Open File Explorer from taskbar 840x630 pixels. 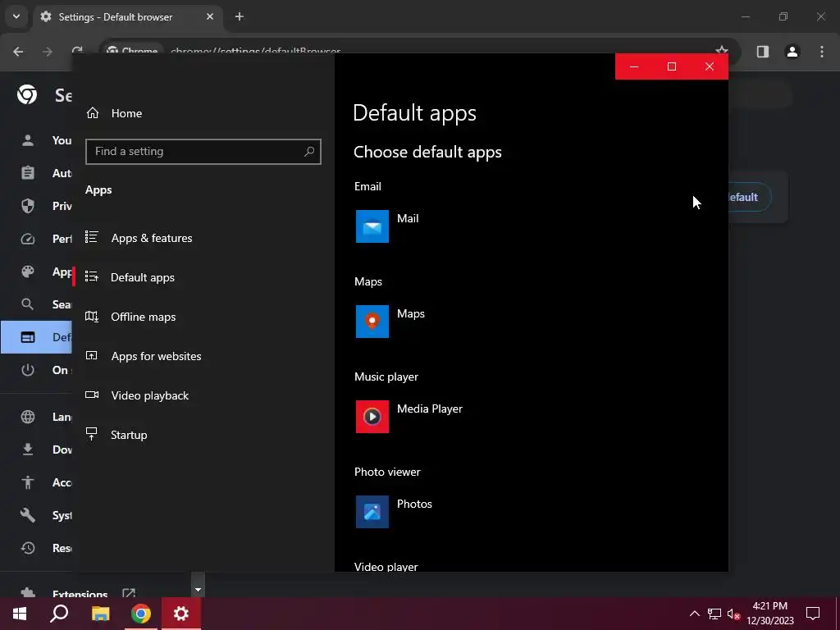click(x=100, y=614)
